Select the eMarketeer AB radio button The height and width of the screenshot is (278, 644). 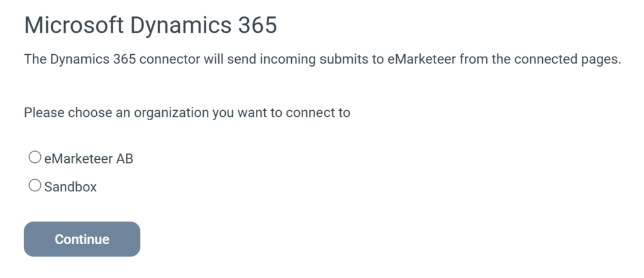(35, 157)
